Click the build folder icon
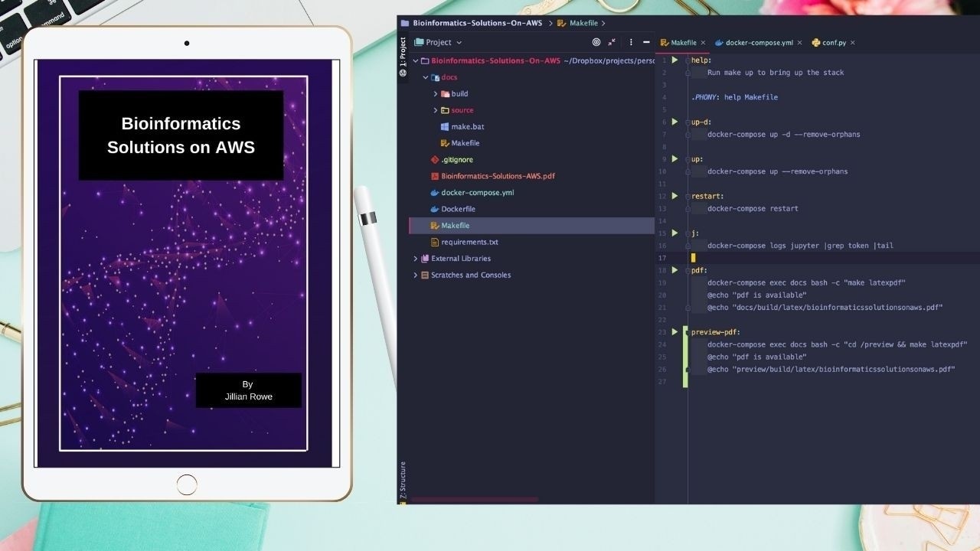The width and height of the screenshot is (980, 551). 445,94
